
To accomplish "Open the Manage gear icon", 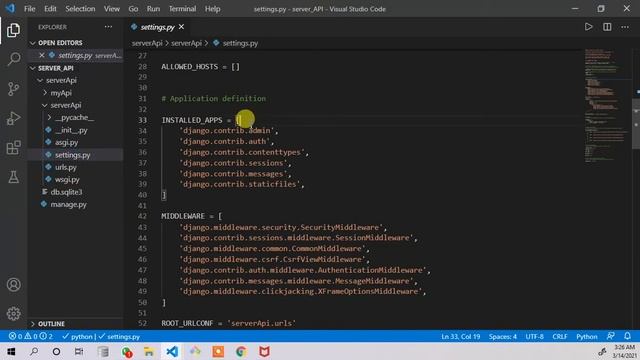I will 13,313.
